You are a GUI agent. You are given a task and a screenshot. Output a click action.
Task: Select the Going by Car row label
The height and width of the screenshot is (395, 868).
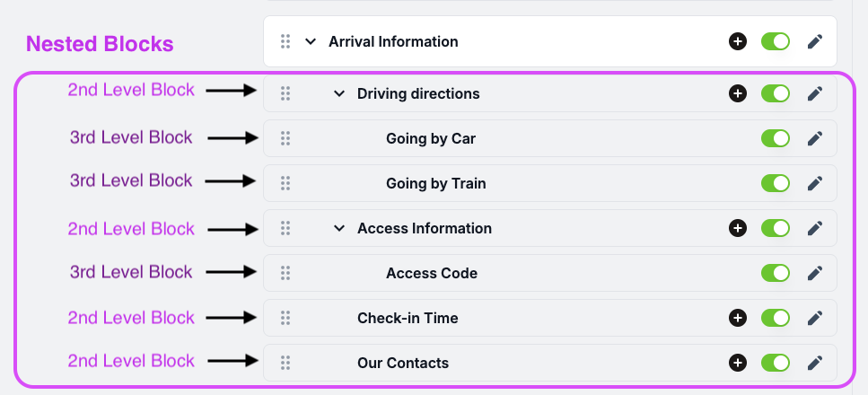tap(431, 138)
